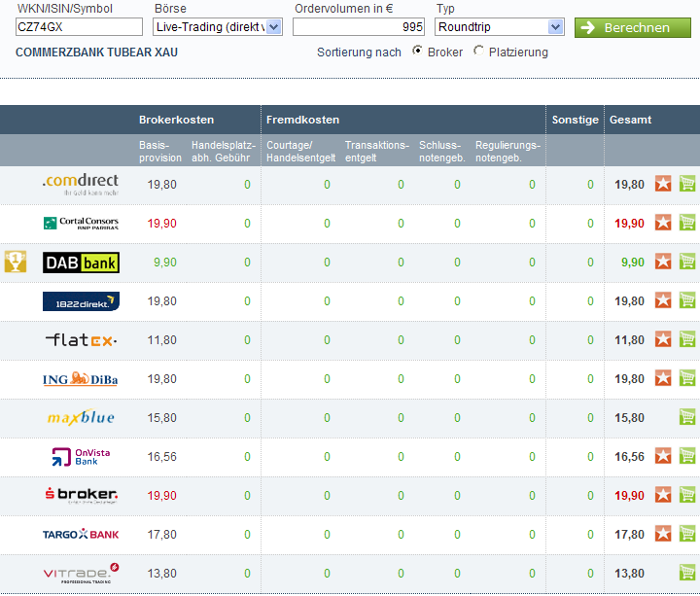Click OnVista Bank's 16,56 Basisprovision value
Screen dimensions: 700x596
(162, 456)
